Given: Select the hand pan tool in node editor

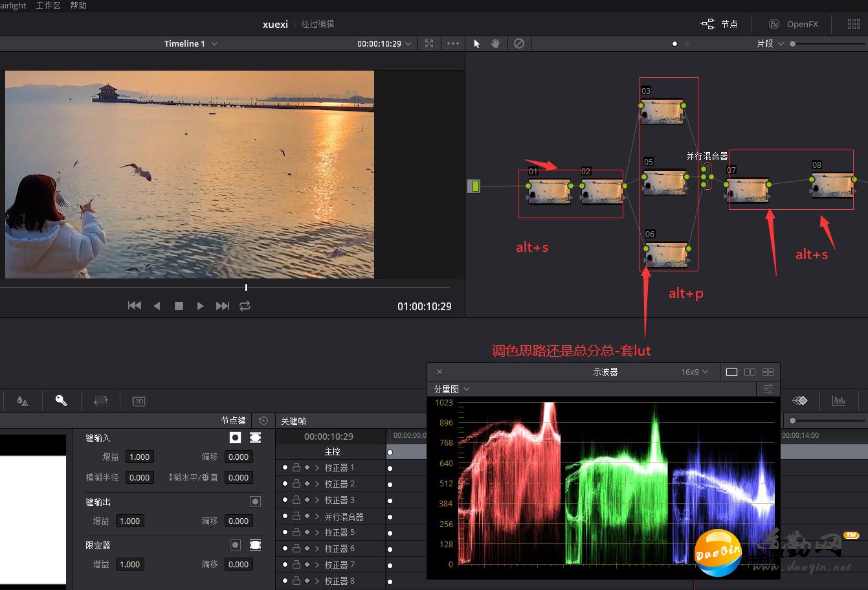Looking at the screenshot, I should point(496,43).
